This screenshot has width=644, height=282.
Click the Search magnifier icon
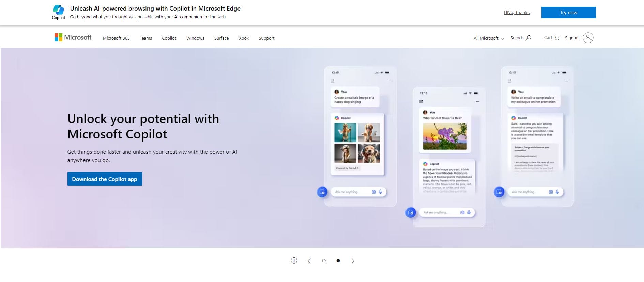[x=528, y=38]
